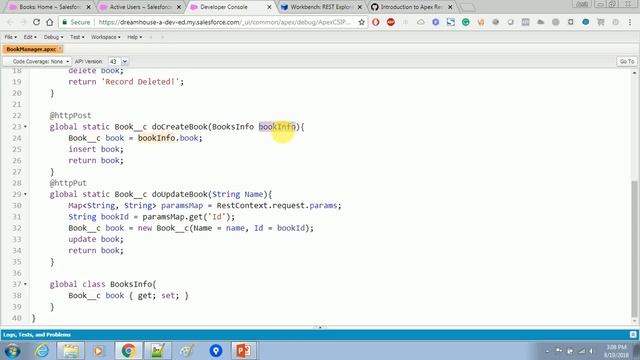Click the doUpdateBook method name
640x360 pixels.
[180, 194]
